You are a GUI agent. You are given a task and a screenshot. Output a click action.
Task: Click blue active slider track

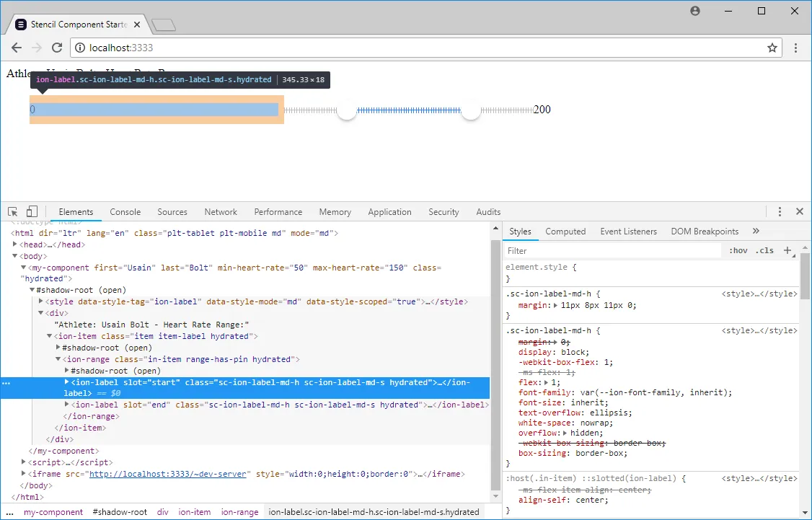409,110
